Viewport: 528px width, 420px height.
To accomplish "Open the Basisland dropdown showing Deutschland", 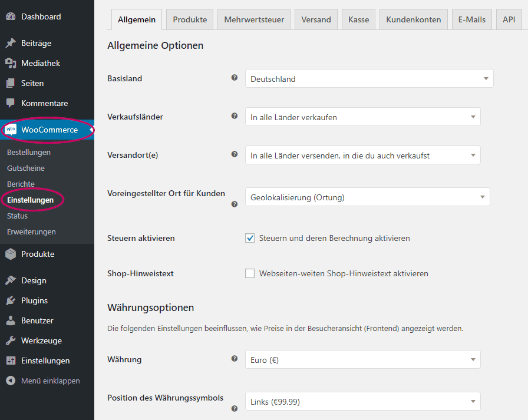I will coord(369,78).
